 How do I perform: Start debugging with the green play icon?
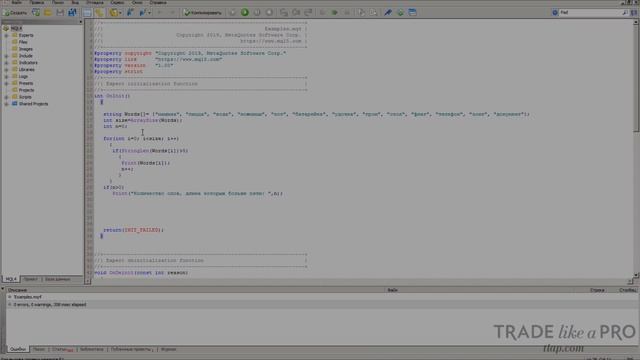click(244, 12)
